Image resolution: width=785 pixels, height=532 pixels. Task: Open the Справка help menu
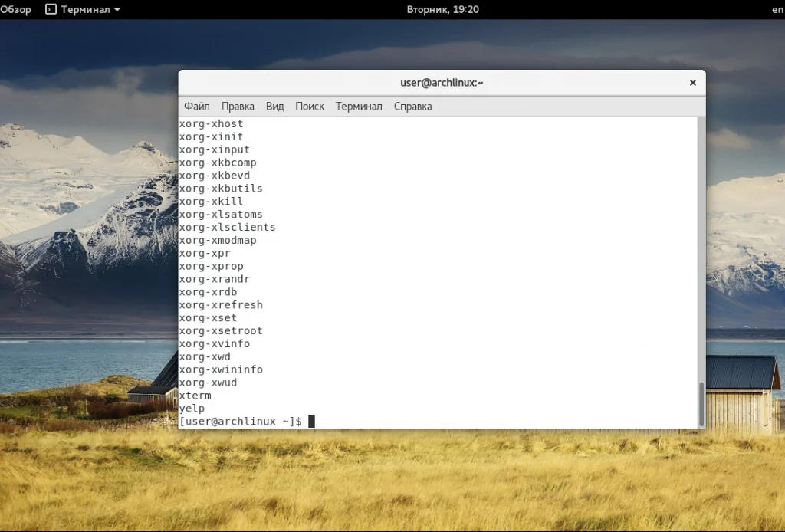click(x=412, y=107)
